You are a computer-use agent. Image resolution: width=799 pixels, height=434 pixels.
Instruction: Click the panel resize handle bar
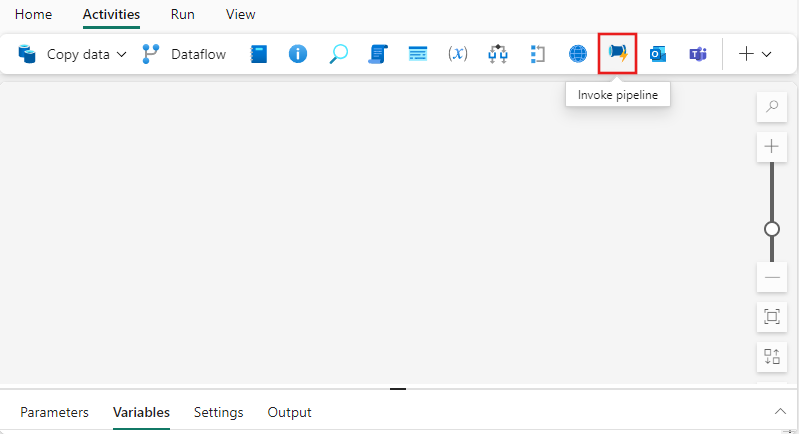[x=398, y=389]
